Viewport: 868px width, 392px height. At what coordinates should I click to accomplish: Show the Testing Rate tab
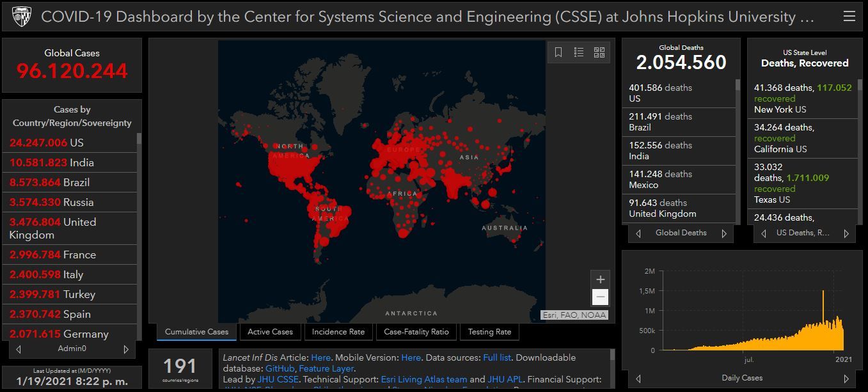489,332
